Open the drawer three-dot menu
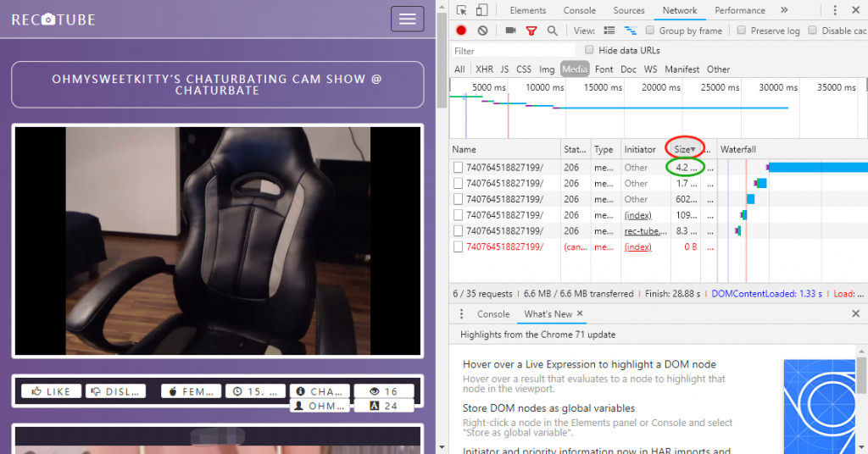The height and width of the screenshot is (454, 868). pyautogui.click(x=462, y=314)
